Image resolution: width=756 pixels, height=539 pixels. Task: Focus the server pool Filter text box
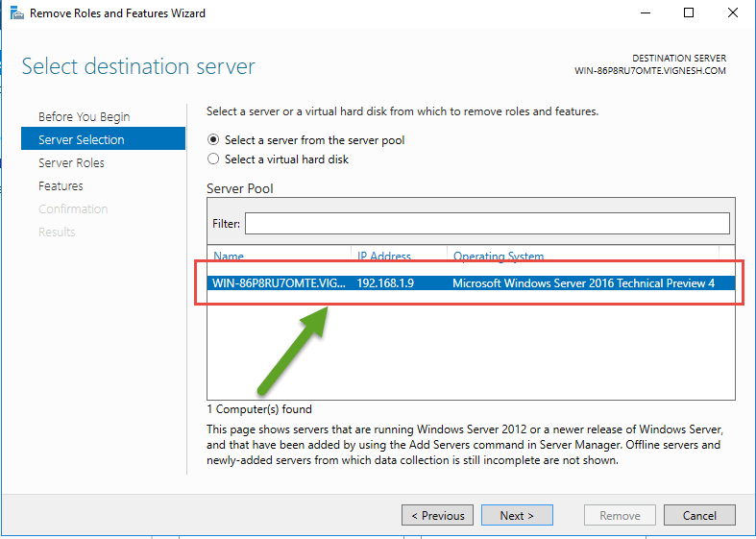[487, 224]
